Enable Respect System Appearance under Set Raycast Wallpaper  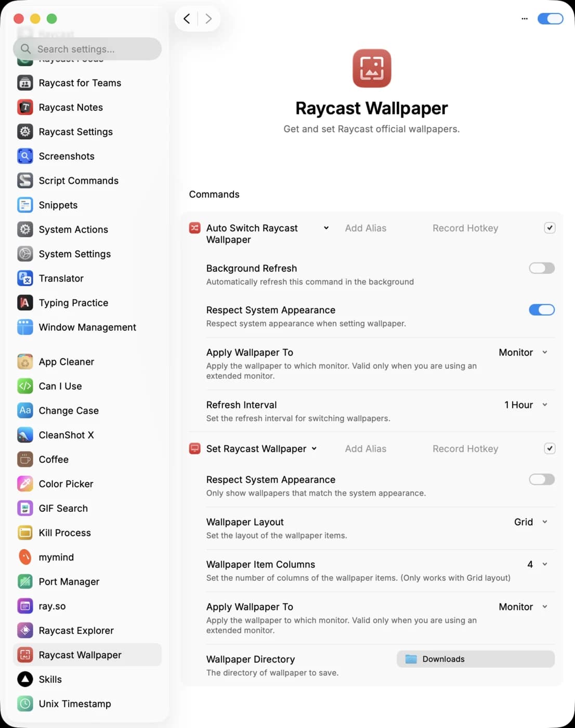coord(542,479)
